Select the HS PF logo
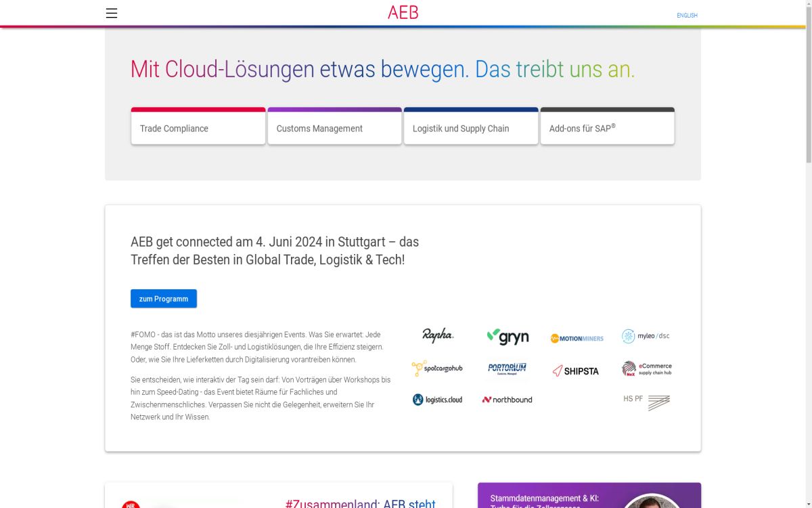The height and width of the screenshot is (508, 812). coord(646,402)
